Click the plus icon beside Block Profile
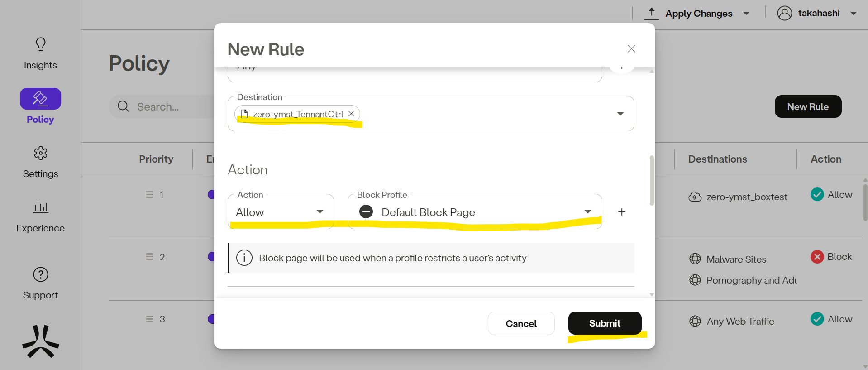 [622, 212]
